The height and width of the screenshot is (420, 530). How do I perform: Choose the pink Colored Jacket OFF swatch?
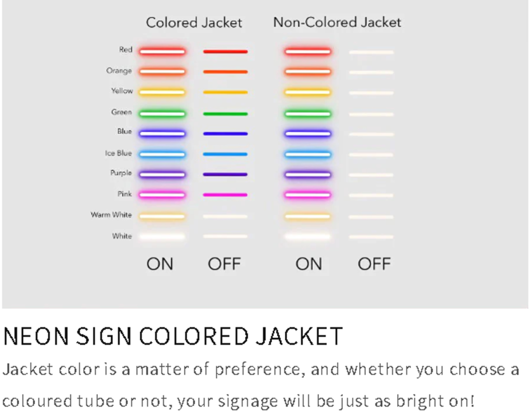225,195
